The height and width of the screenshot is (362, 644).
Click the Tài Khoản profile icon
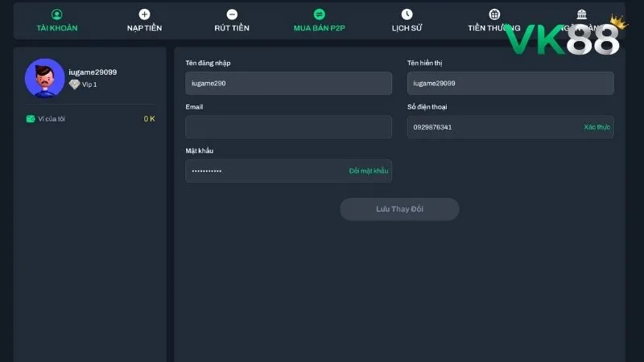pos(56,14)
